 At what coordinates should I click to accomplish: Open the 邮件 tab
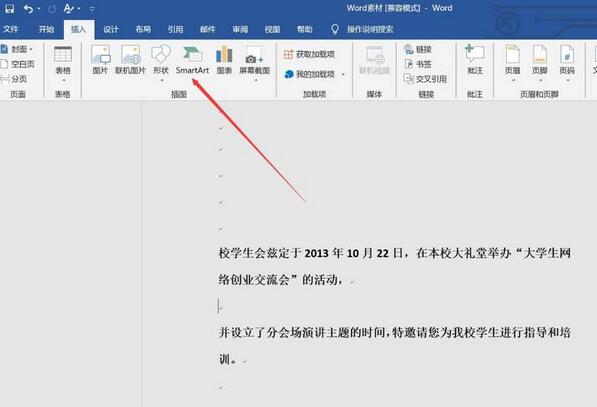coord(208,29)
